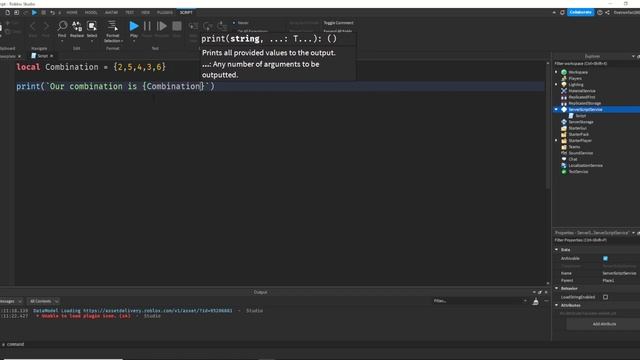This screenshot has height=360, width=640.
Task: Select MaterialService in the Explorer
Action: 582,91
